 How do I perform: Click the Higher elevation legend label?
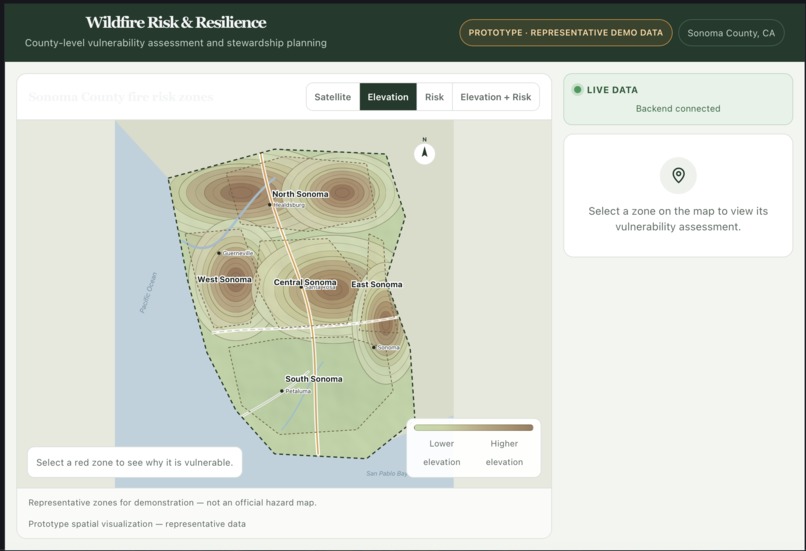pos(504,453)
